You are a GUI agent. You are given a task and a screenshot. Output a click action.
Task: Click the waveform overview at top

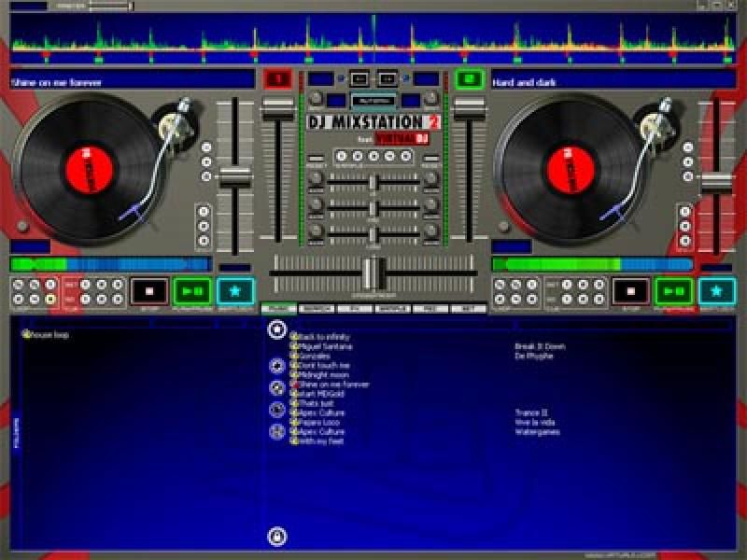coord(373,39)
